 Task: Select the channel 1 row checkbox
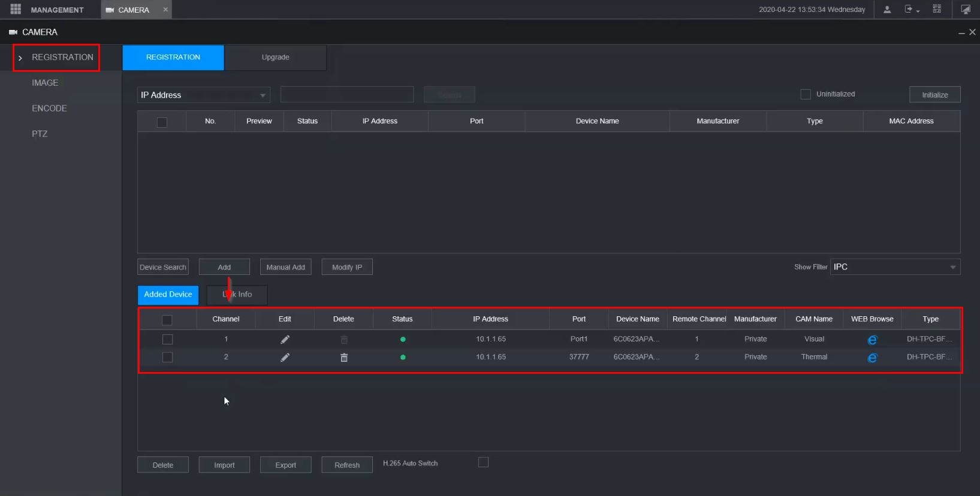167,340
